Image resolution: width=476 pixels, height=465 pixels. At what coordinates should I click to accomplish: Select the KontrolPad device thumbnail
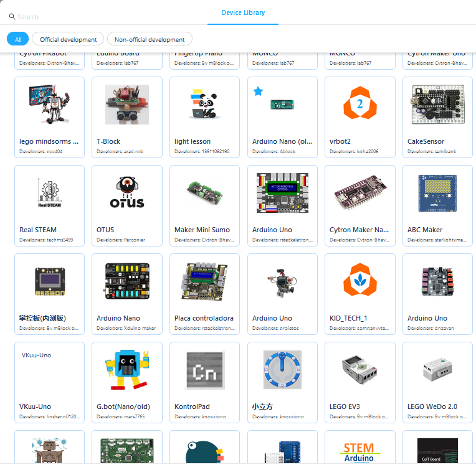[204, 370]
